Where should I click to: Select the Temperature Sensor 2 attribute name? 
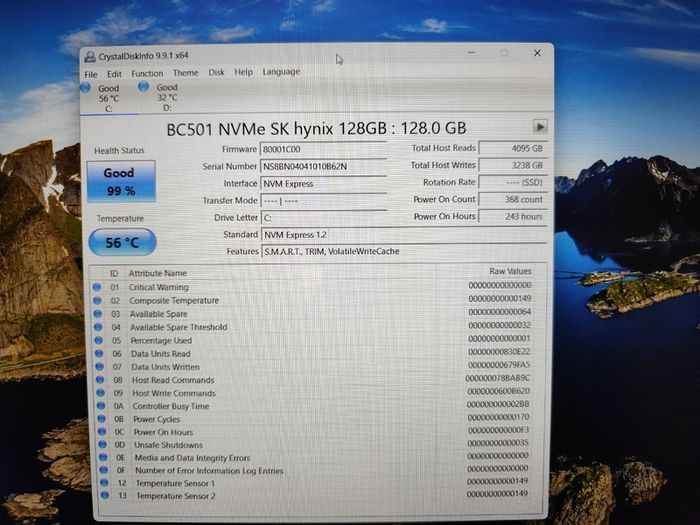click(176, 496)
